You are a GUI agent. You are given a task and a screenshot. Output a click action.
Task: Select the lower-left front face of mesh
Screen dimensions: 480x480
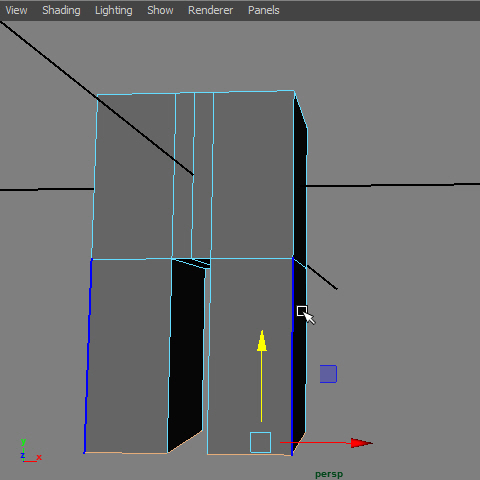click(128, 356)
